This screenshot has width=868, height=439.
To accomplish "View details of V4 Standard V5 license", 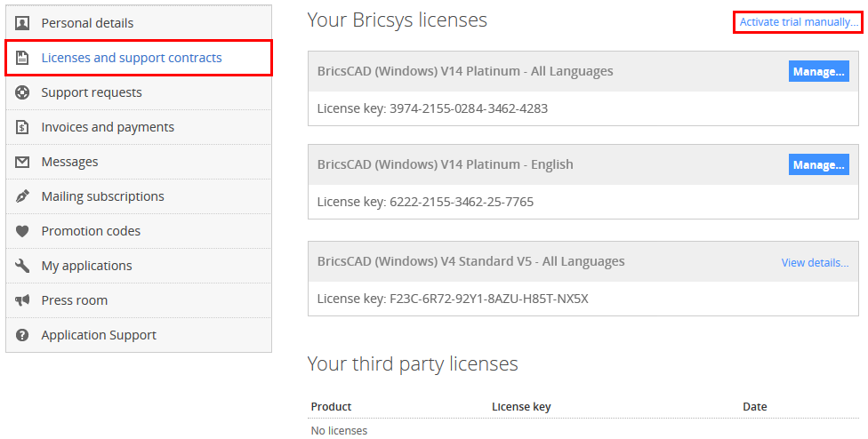I will (815, 263).
